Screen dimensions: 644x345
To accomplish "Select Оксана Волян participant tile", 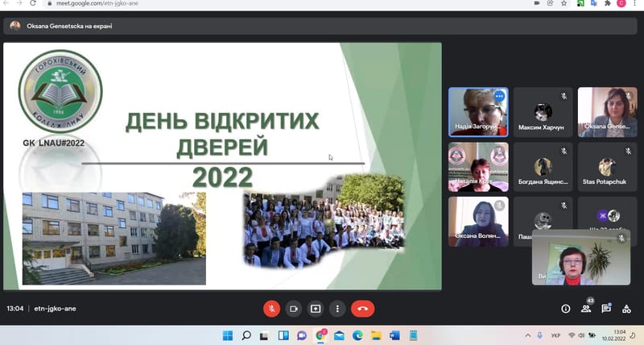I will pyautogui.click(x=478, y=222).
